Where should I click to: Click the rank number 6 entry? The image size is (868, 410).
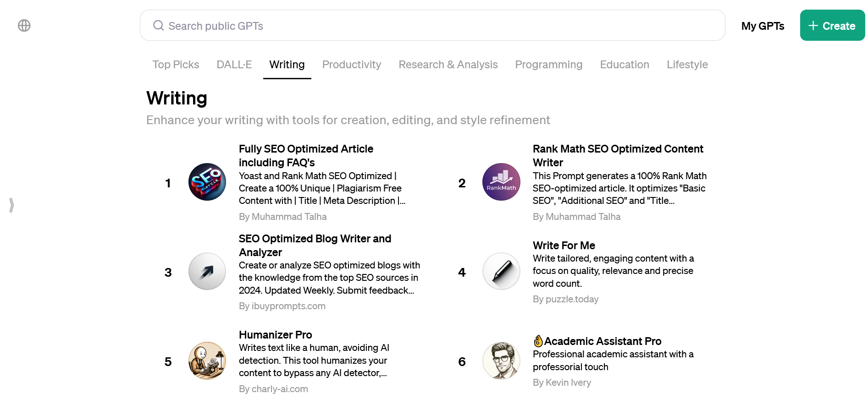(462, 362)
